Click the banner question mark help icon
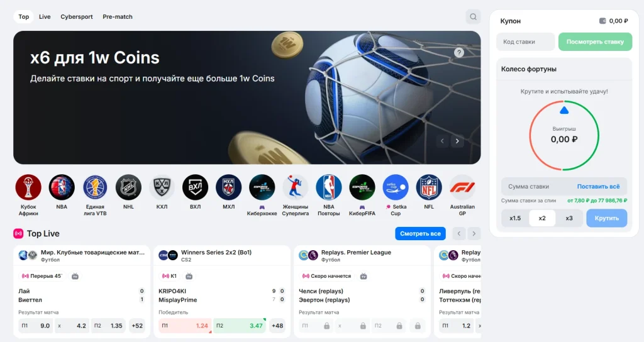The height and width of the screenshot is (342, 644). tap(459, 53)
